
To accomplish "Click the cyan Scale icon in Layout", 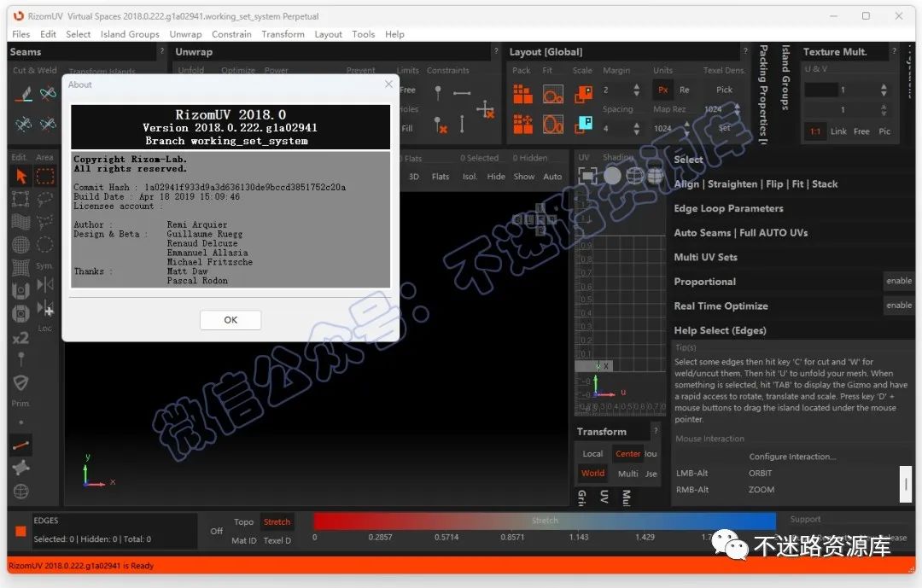I will pos(583,124).
